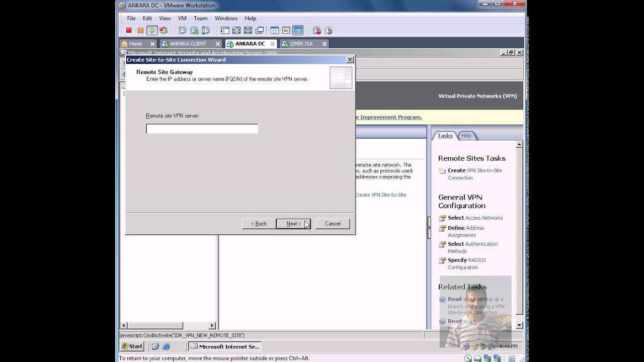644x362 pixels.
Task: Click the task pane scrollbar up arrow
Action: [520, 145]
